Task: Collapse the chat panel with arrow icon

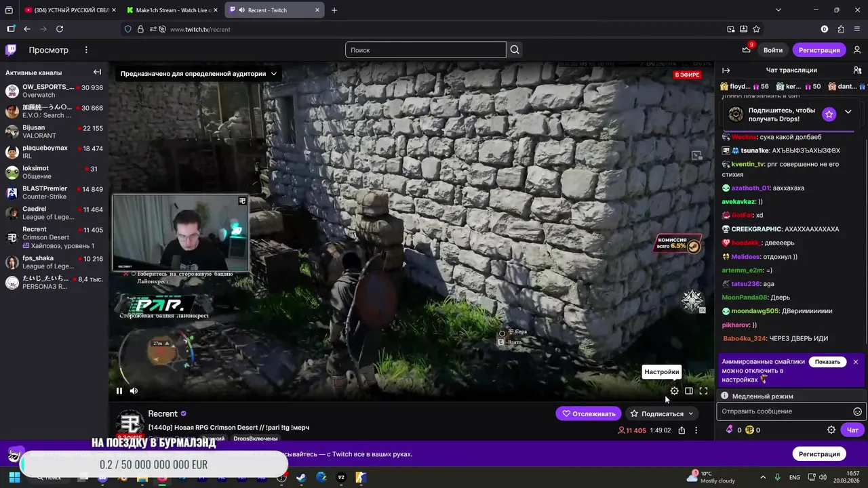Action: pyautogui.click(x=726, y=70)
